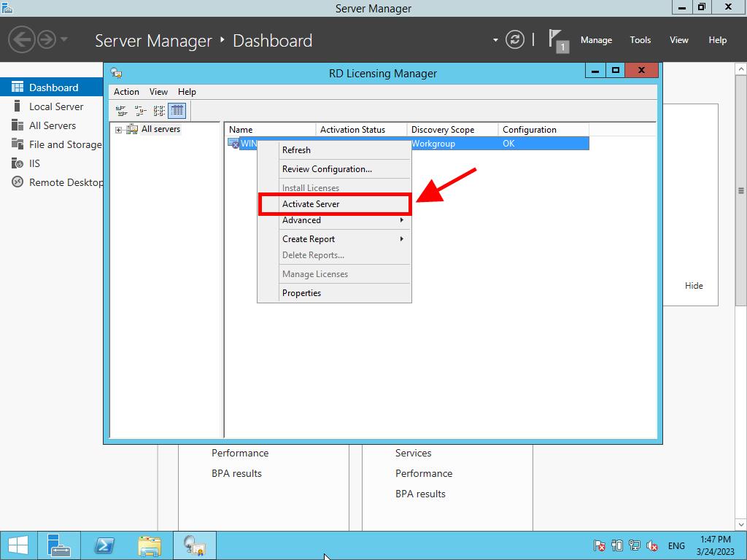Open the Action Center flag tray icon

pyautogui.click(x=600, y=545)
